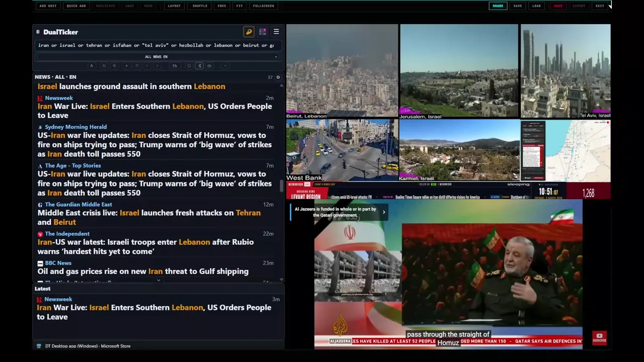Open The Independent Iran-US war latest headline
This screenshot has width=644, height=362.
[145, 246]
